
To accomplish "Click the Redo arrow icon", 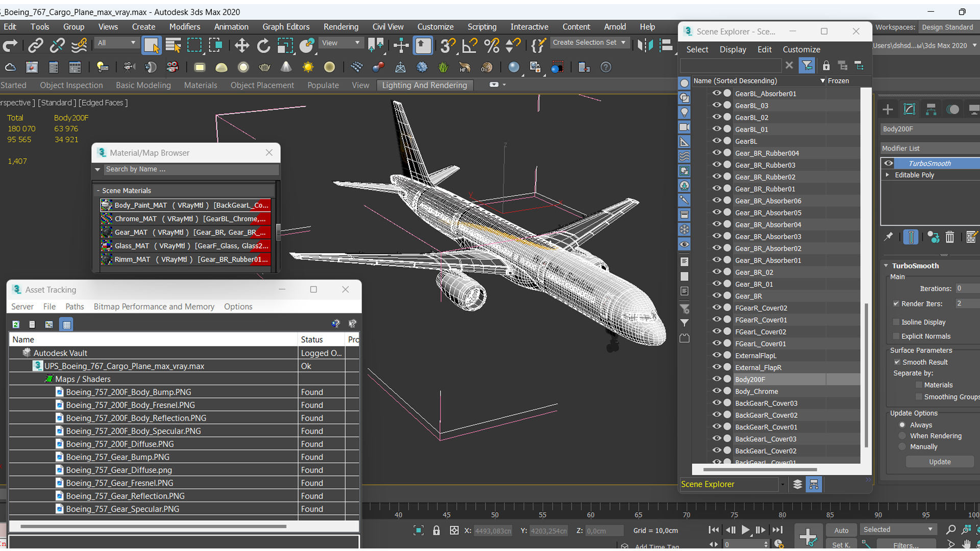I will (x=10, y=46).
